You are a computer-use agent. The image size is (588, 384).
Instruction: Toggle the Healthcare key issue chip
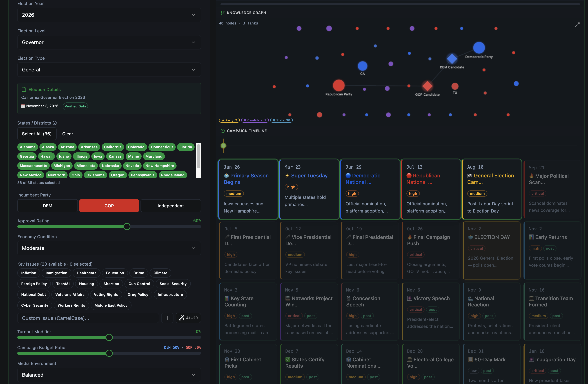pos(86,273)
